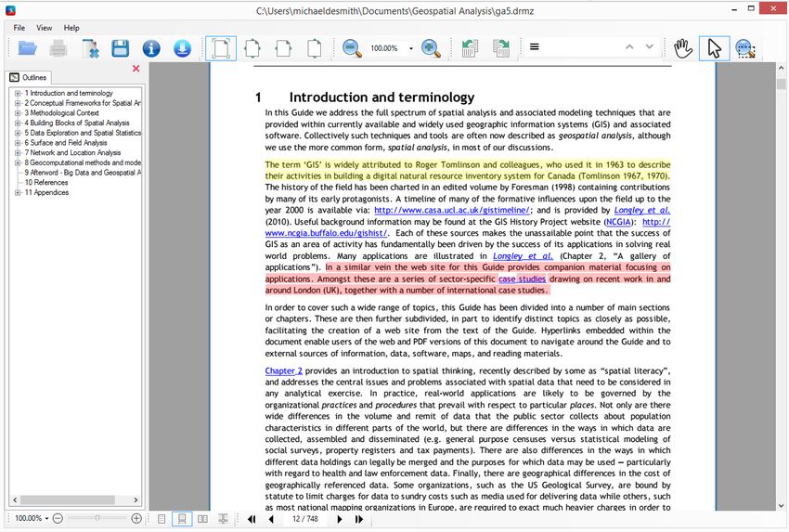Activate the arrow Select tool
Screen dimensions: 789x532
tap(714, 48)
